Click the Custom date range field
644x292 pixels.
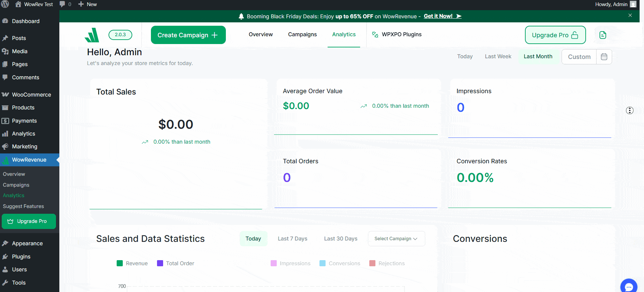(579, 57)
